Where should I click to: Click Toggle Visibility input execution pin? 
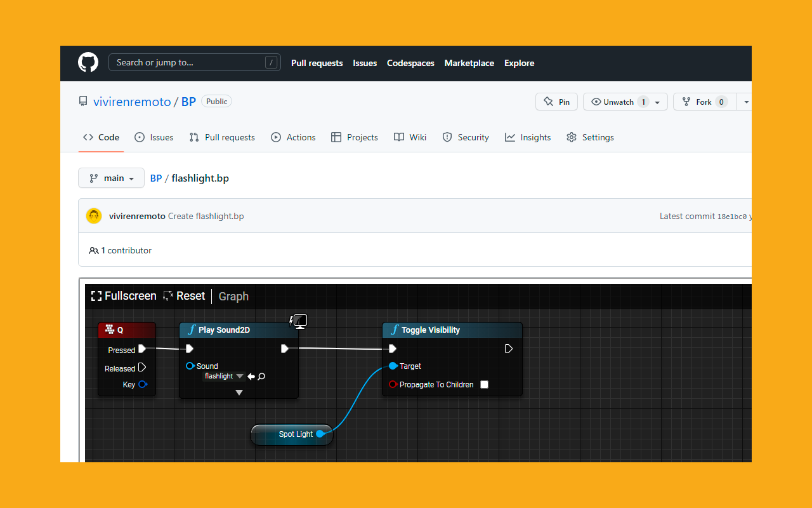click(393, 349)
